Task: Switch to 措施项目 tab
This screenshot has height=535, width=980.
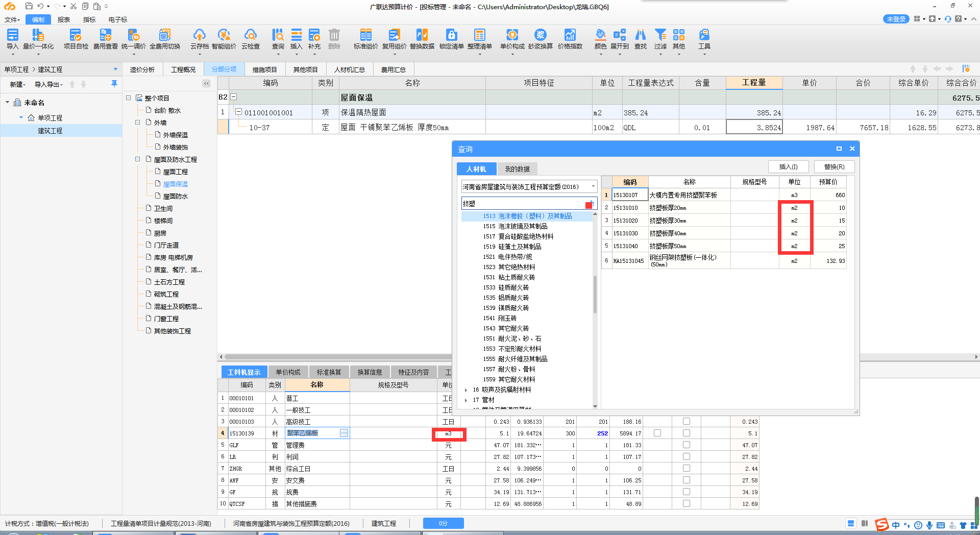Action: pyautogui.click(x=264, y=69)
